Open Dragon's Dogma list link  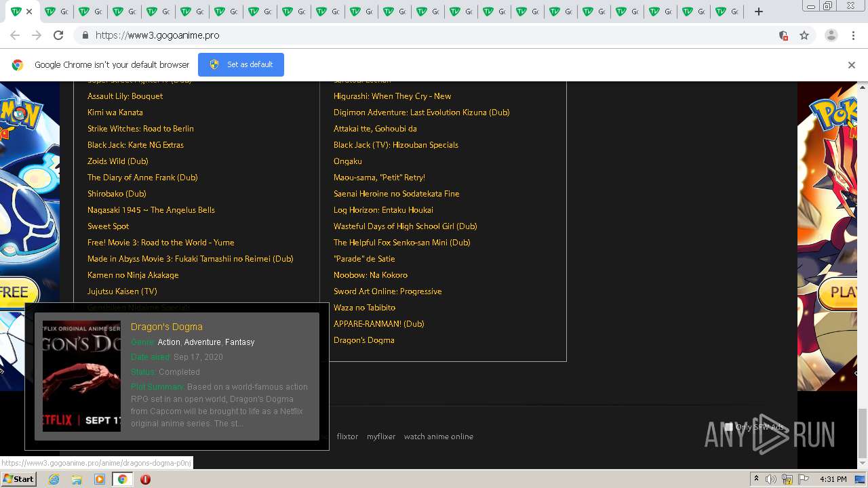[x=363, y=340]
